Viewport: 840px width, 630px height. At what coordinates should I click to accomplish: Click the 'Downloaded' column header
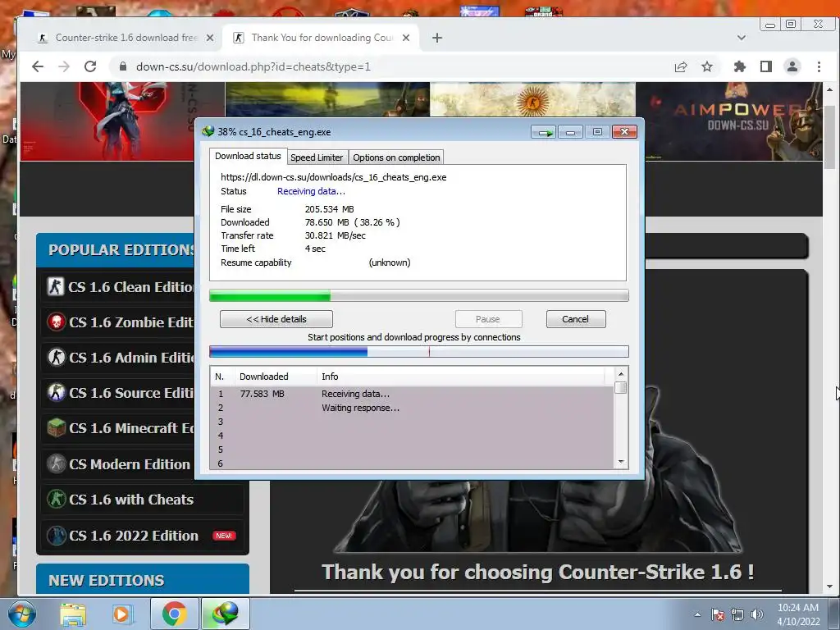[276, 377]
